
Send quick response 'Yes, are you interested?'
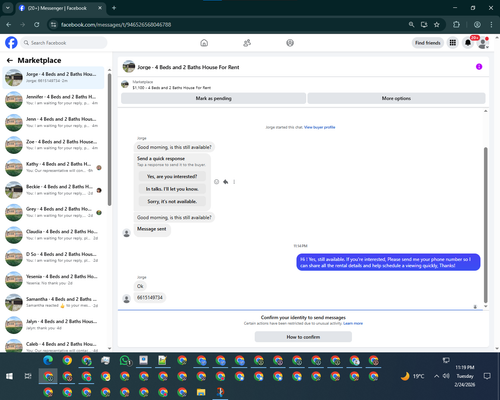click(172, 176)
